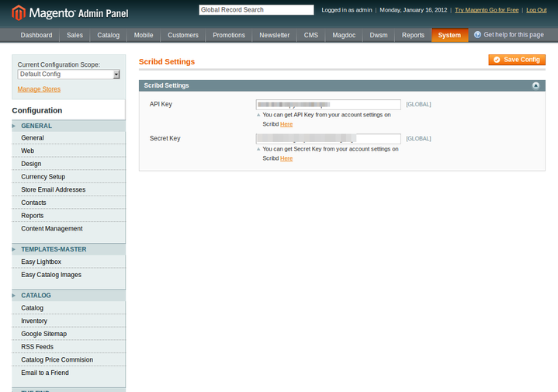Select Google Sitemap in Catalog section
This screenshot has height=392, width=558.
point(43,334)
